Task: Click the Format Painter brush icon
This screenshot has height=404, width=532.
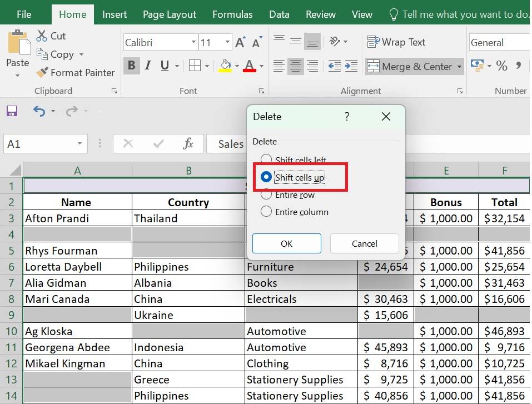Action: coord(42,73)
